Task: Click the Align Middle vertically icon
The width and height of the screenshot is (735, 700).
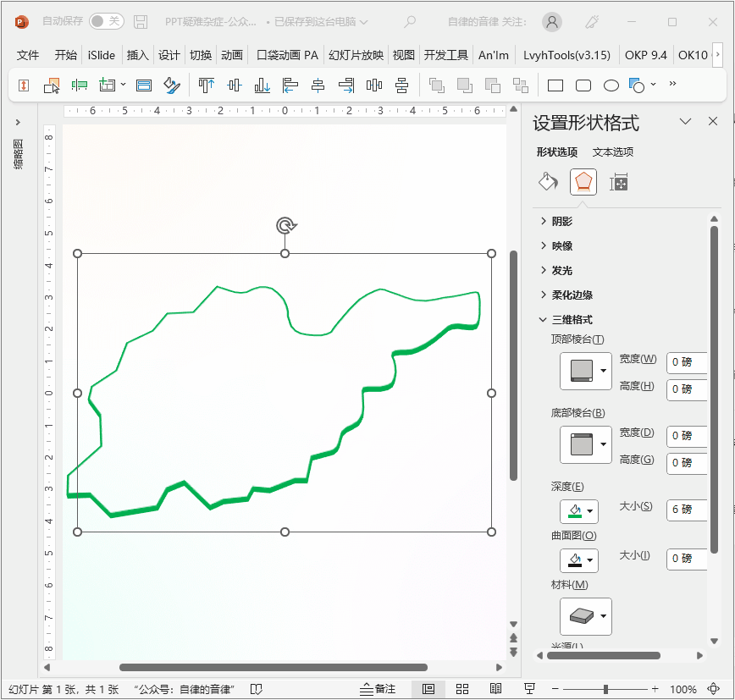Action: click(235, 85)
